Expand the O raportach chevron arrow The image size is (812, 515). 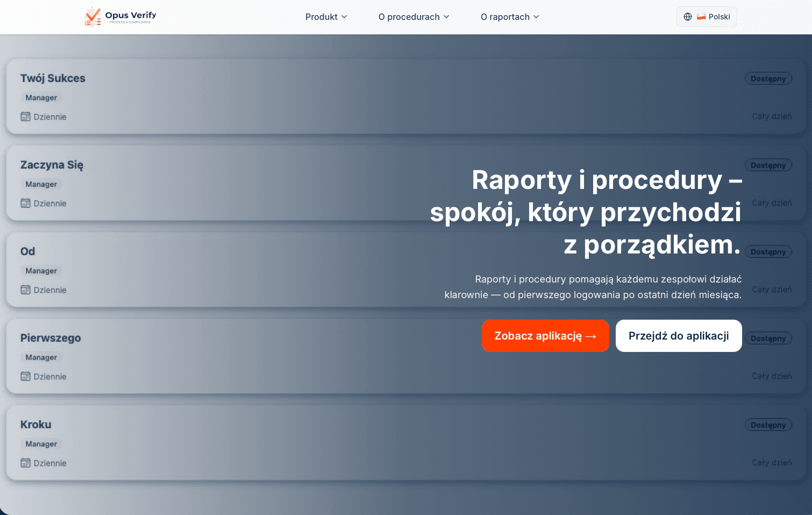(536, 17)
